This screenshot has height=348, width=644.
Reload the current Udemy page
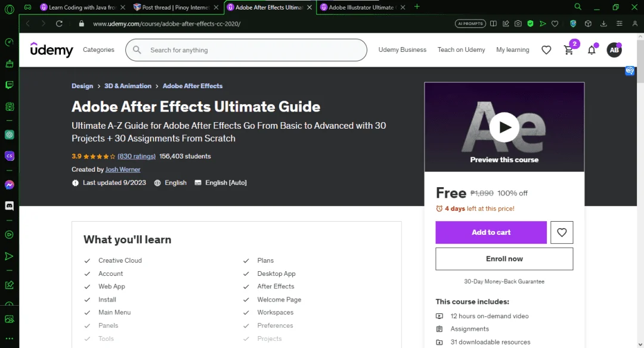(x=59, y=24)
